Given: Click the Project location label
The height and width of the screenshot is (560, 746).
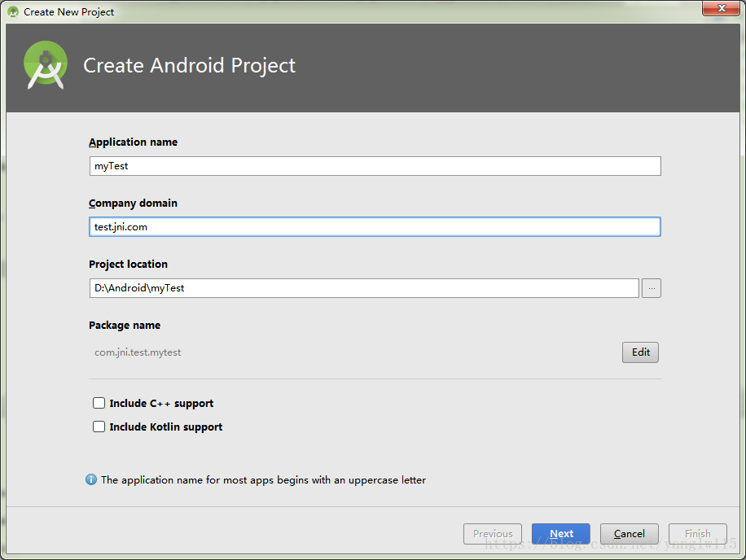Looking at the screenshot, I should 129,264.
